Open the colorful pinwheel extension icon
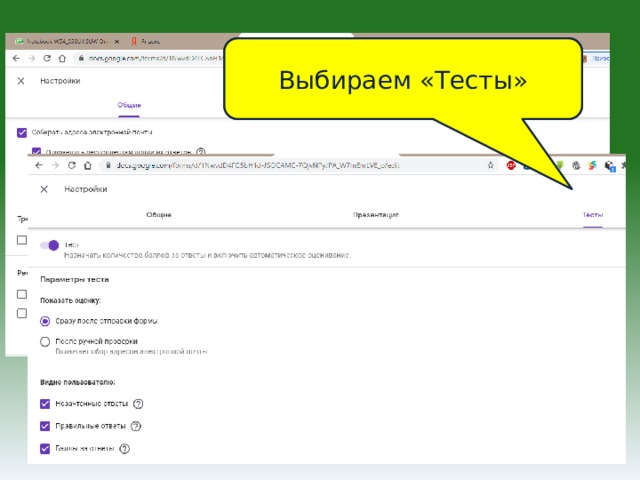The height and width of the screenshot is (480, 640). click(592, 165)
